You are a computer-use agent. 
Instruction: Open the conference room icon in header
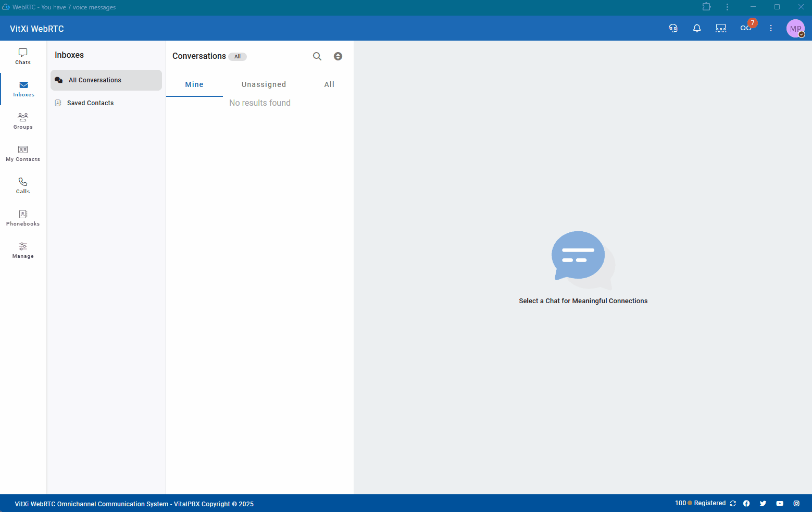(721, 28)
